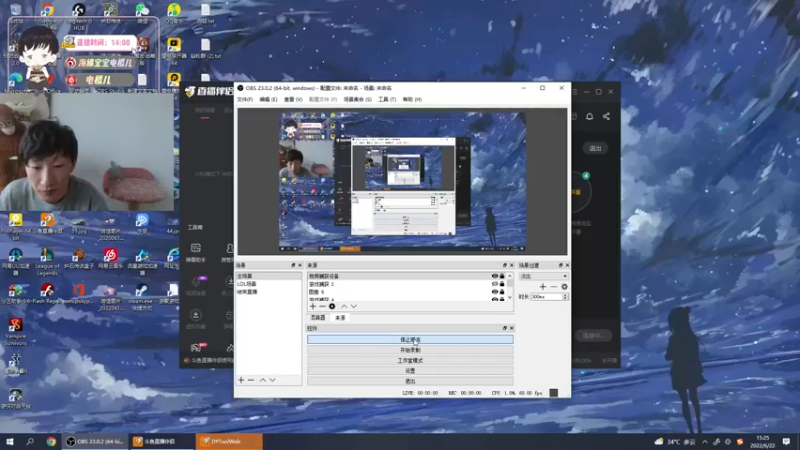Image resolution: width=800 pixels, height=450 pixels.
Task: Click bell notification icon in streaming companion window
Action: 589,116
